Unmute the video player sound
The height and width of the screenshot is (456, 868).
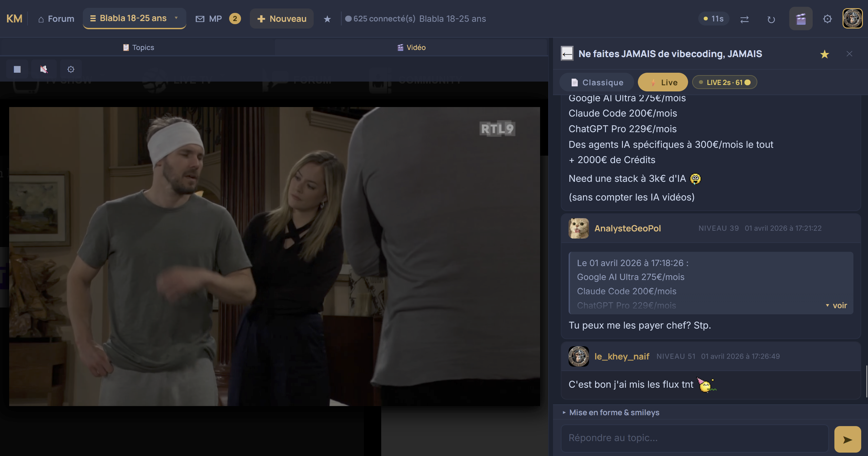coord(44,69)
